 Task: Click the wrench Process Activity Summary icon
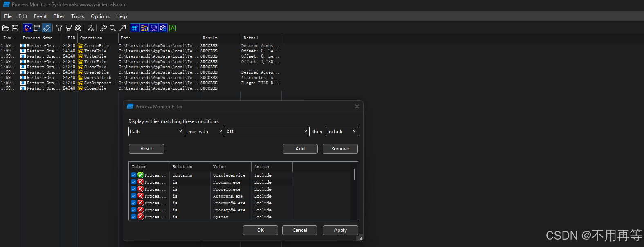pos(103,28)
